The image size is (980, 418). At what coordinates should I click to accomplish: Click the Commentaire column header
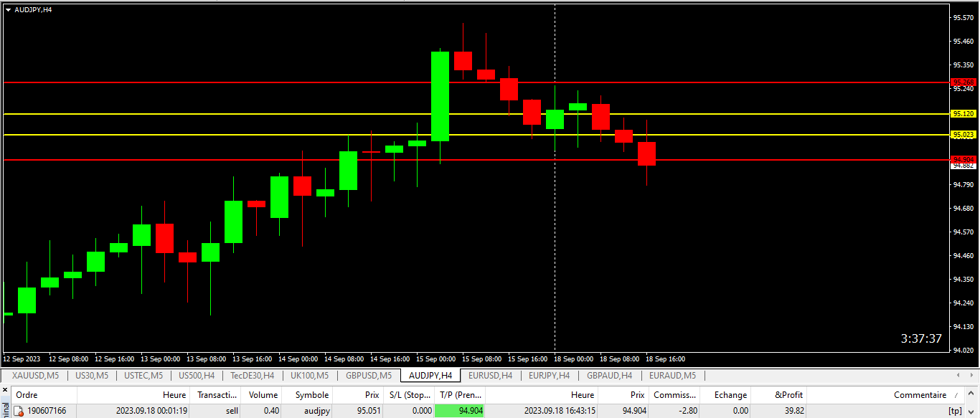[x=919, y=395]
